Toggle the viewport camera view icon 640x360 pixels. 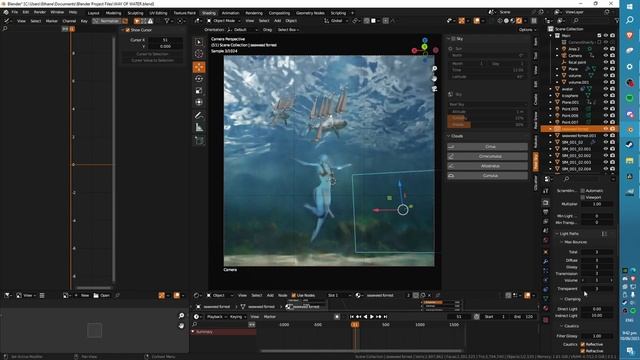pyautogui.click(x=435, y=88)
